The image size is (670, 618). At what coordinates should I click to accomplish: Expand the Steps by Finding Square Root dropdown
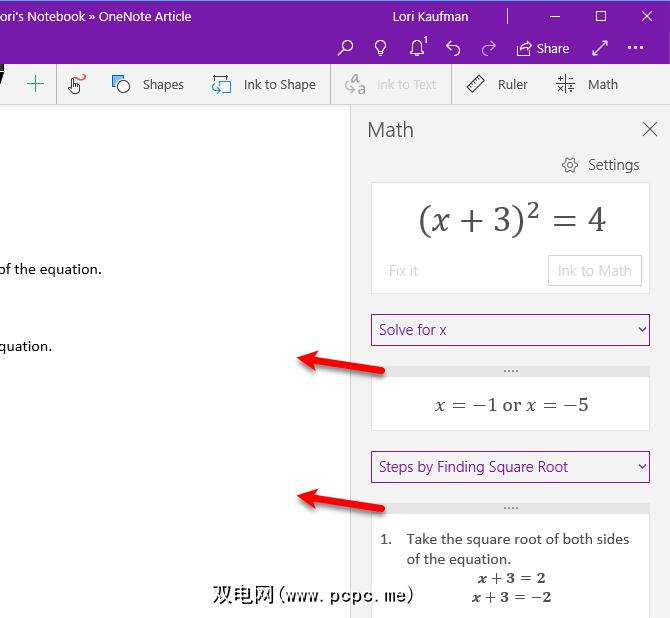click(510, 467)
